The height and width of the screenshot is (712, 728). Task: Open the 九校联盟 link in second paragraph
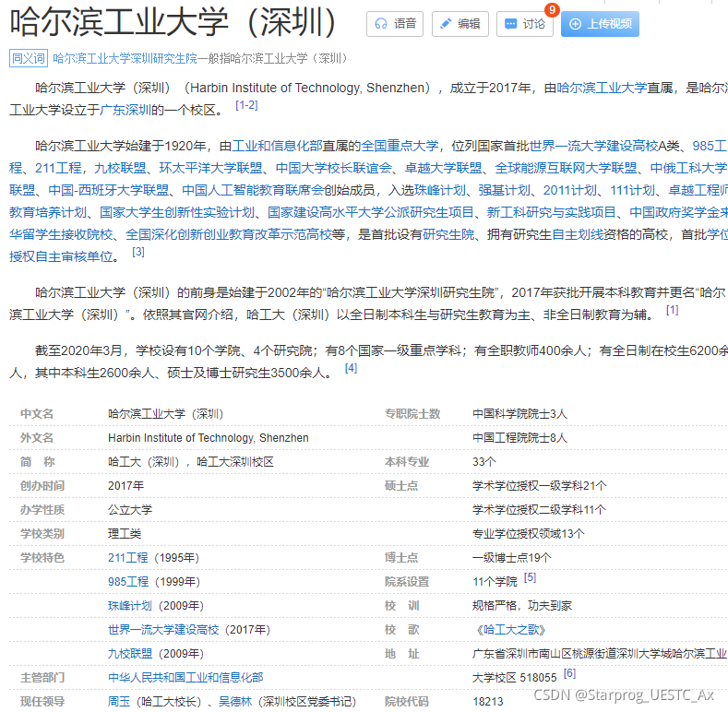(120, 168)
